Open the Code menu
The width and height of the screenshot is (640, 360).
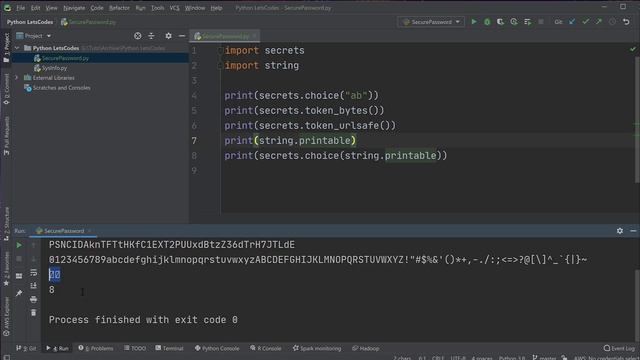coord(97,8)
